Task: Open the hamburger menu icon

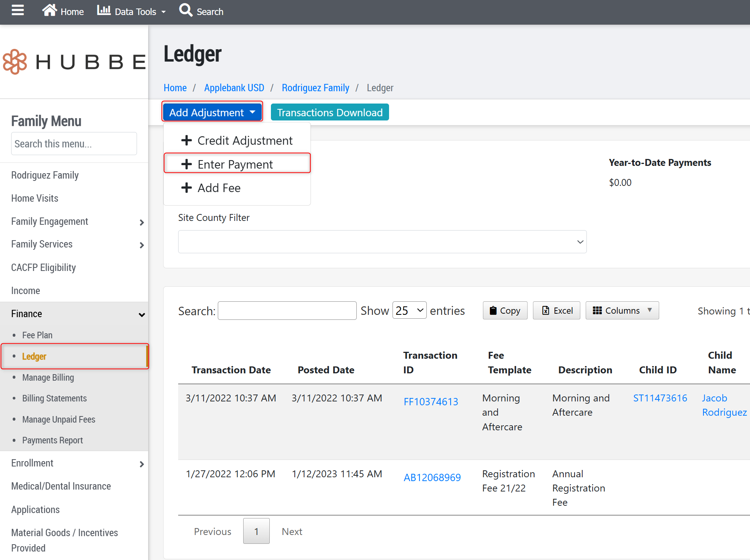Action: coord(18,10)
